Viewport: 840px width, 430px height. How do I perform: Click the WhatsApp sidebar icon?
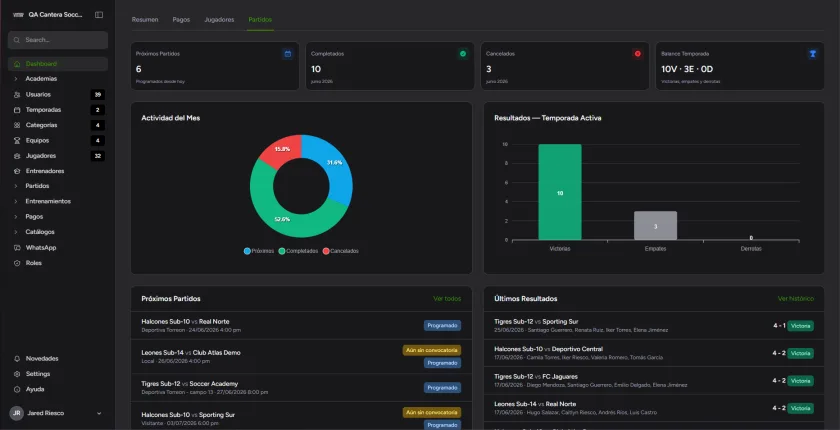(x=17, y=248)
